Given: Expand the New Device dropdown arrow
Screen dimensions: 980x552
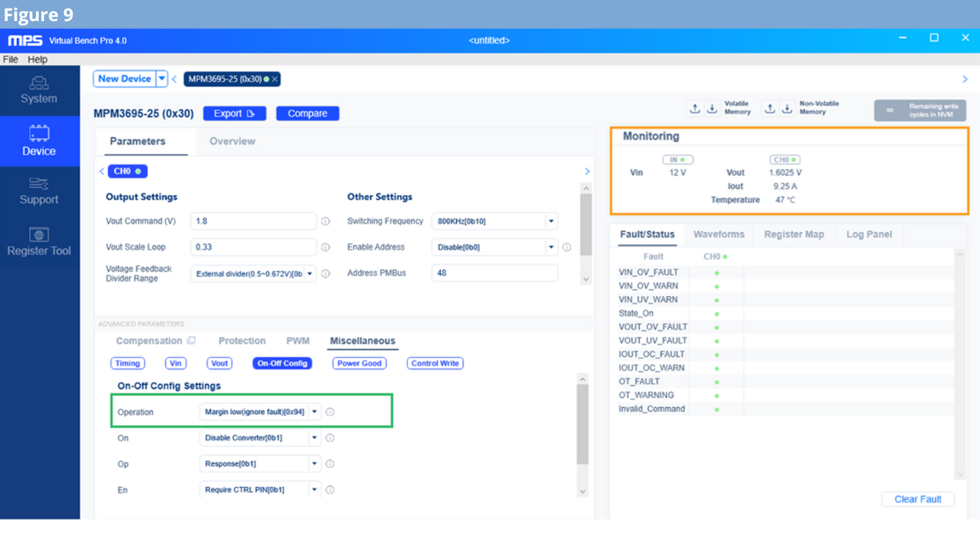Looking at the screenshot, I should (x=162, y=79).
